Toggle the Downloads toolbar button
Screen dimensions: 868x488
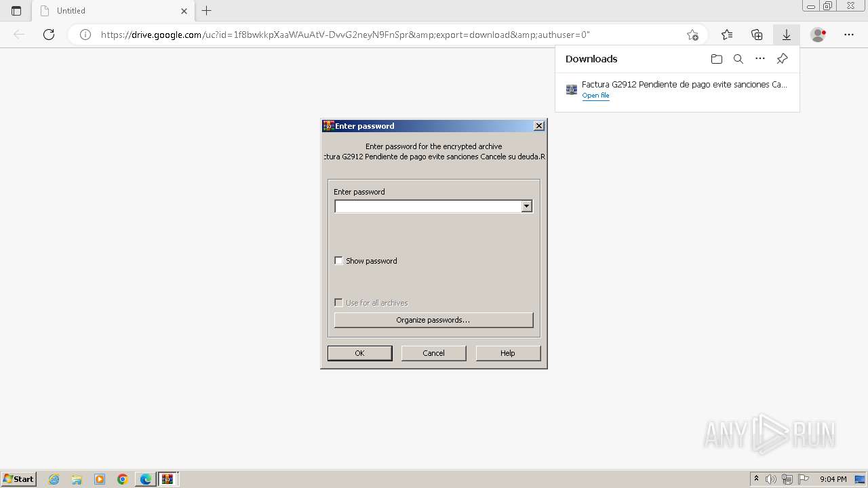click(x=787, y=35)
